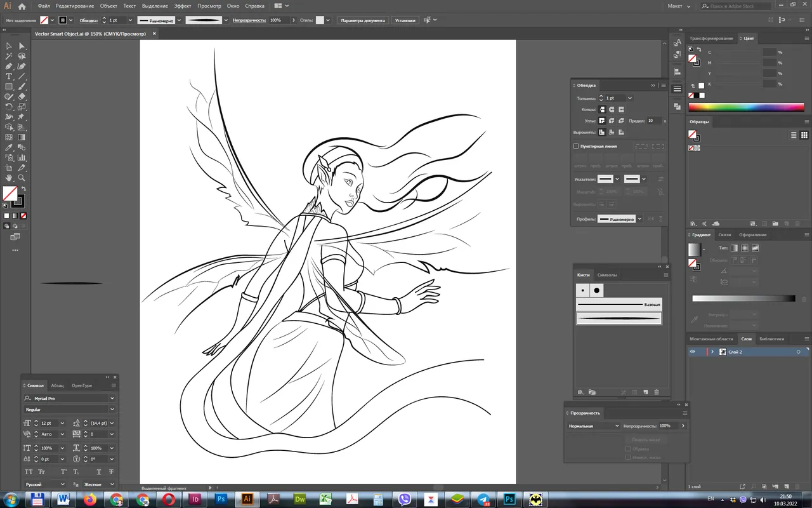812x508 pixels.
Task: Switch to the Символы tab
Action: 607,275
